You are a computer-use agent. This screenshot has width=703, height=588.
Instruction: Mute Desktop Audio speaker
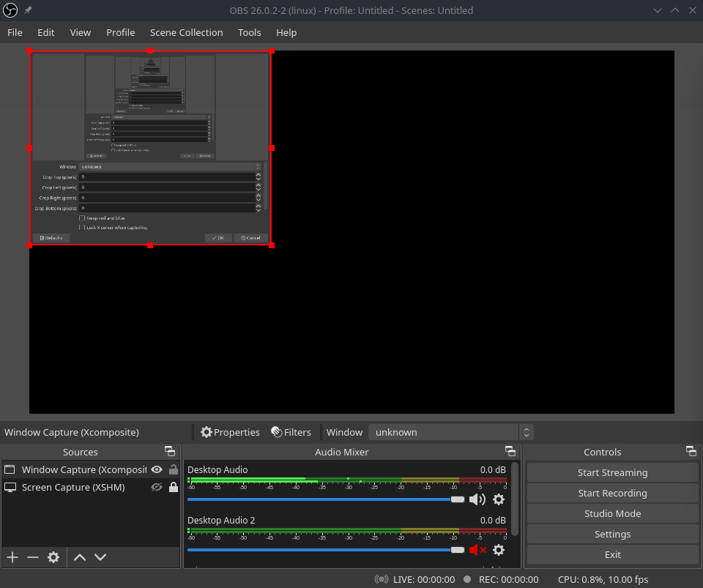[x=477, y=499]
